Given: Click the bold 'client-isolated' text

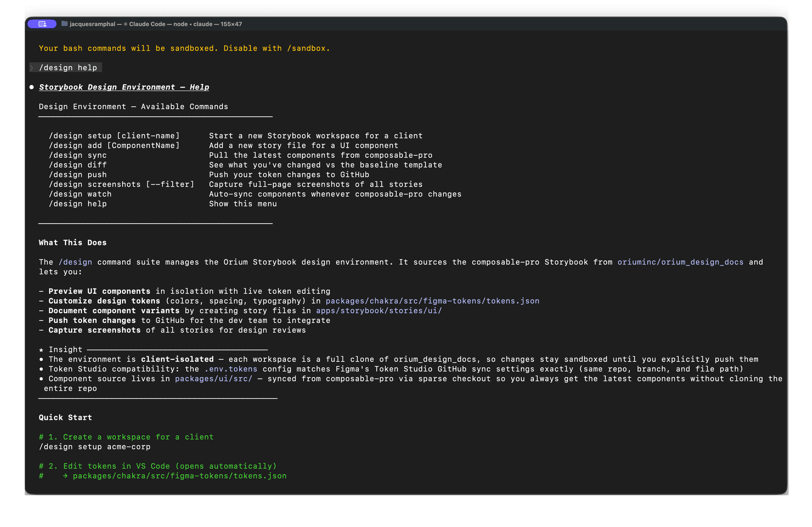Looking at the screenshot, I should tap(177, 359).
